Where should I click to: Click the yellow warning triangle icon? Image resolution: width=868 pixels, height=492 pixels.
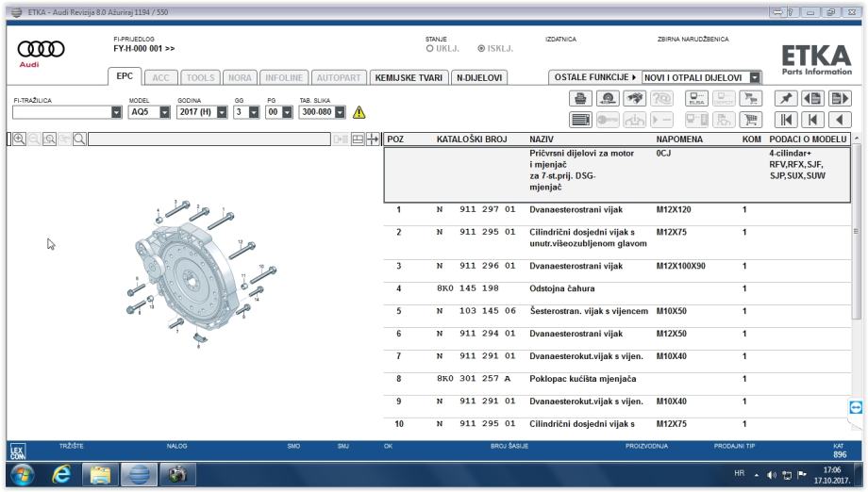coord(359,112)
